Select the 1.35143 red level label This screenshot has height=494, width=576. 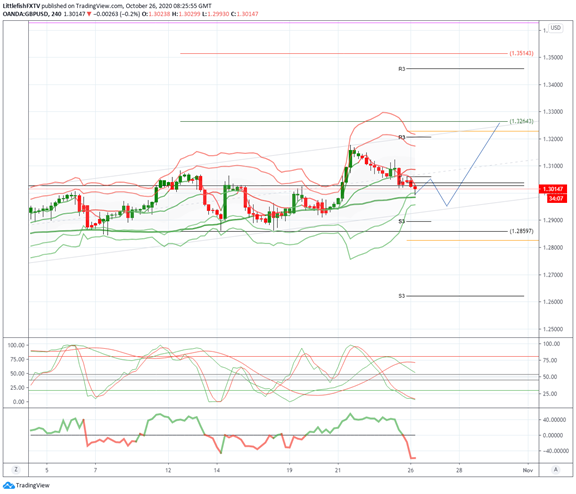[x=521, y=53]
